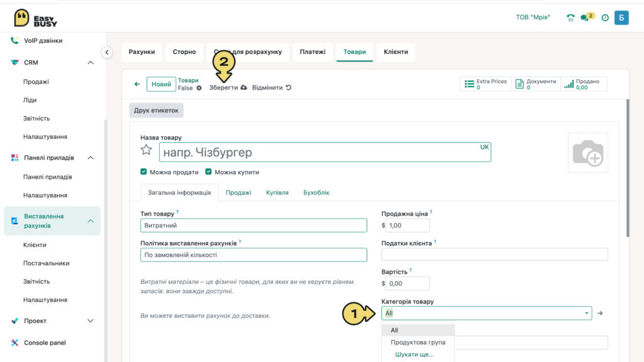Click the Друк етикеток button

pyautogui.click(x=156, y=110)
